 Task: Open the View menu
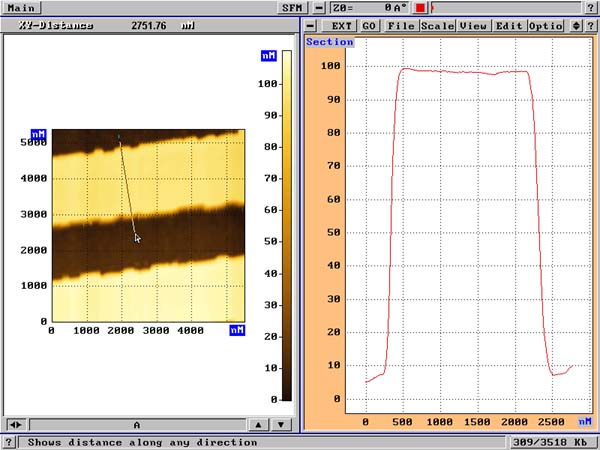coord(473,25)
